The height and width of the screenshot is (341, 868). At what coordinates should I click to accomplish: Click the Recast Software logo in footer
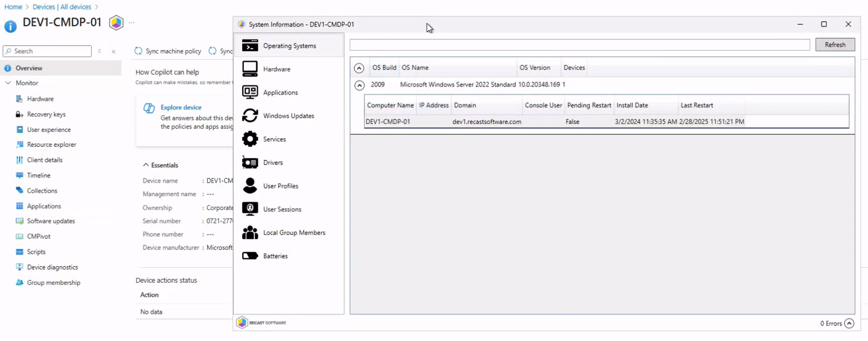coord(262,322)
